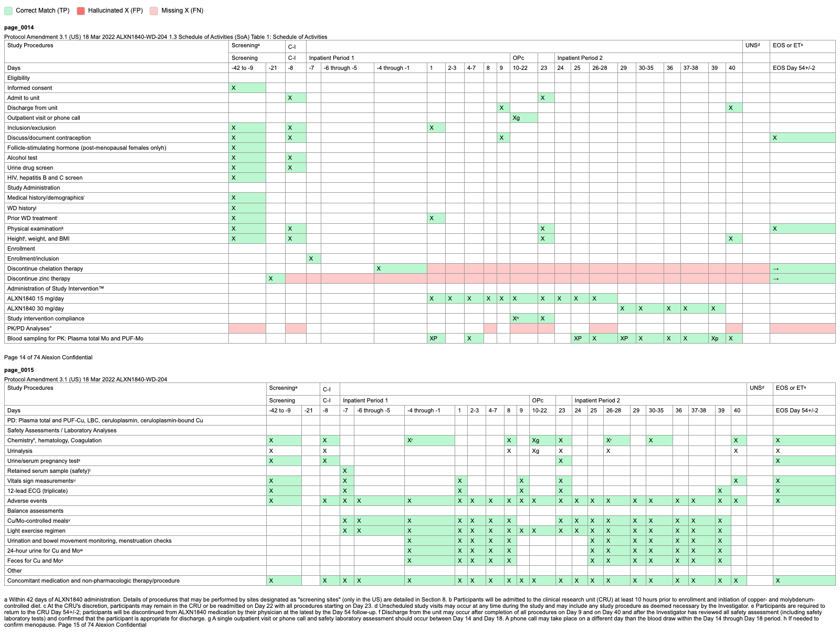Select the page_0015 heading
840x632 pixels.
coord(19,370)
